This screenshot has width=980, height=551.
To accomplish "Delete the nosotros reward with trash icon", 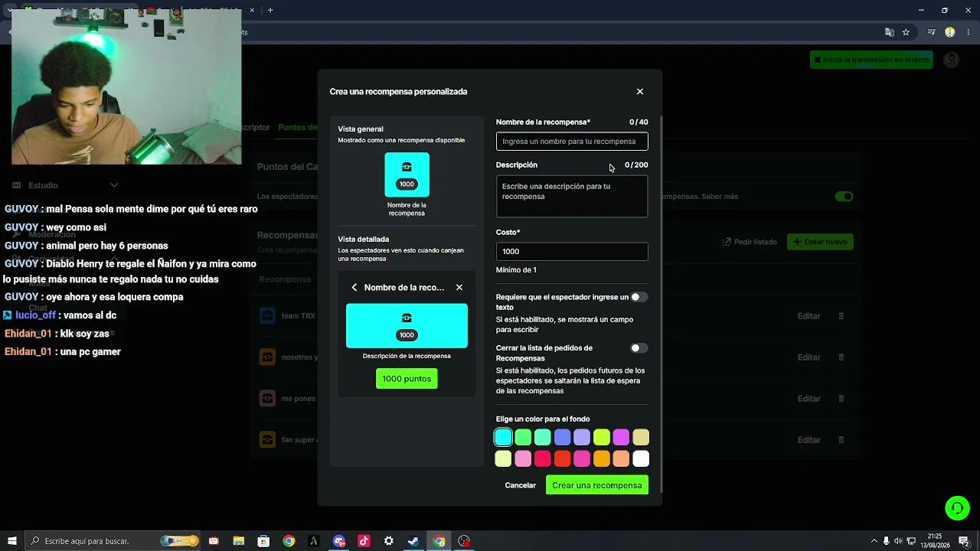I will (841, 357).
